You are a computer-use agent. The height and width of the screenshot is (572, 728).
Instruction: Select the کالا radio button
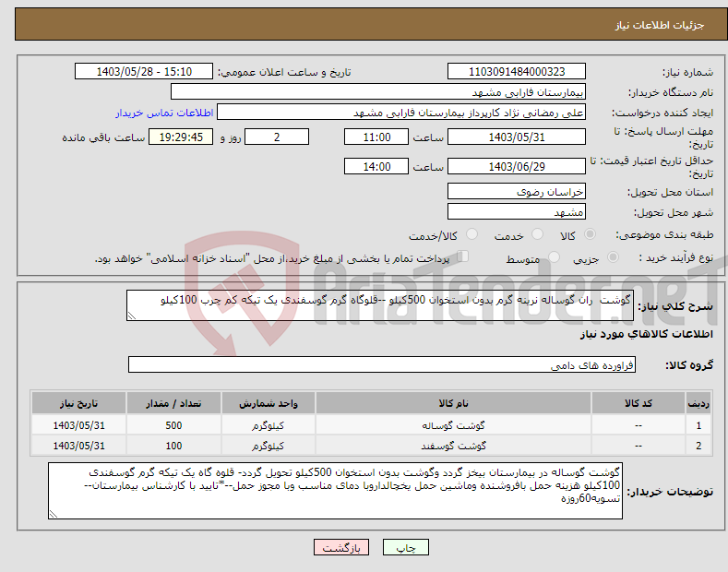[590, 234]
